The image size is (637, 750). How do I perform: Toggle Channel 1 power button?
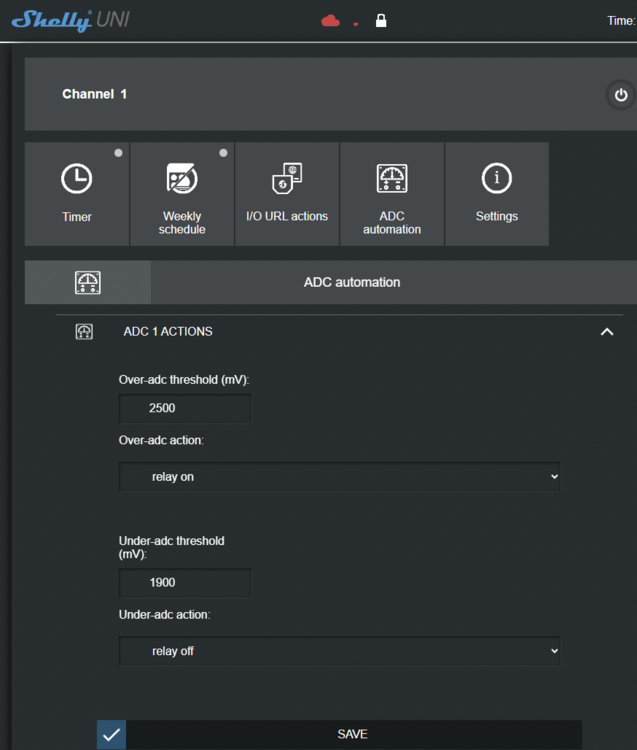coord(621,95)
